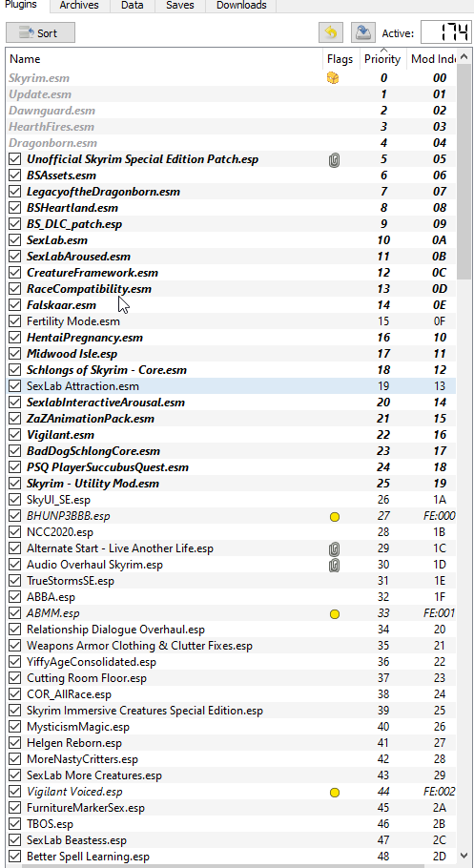Viewport: 474px width, 868px height.
Task: Click paperclip flag for Audio Overhaul Skyrim
Action: (x=334, y=566)
